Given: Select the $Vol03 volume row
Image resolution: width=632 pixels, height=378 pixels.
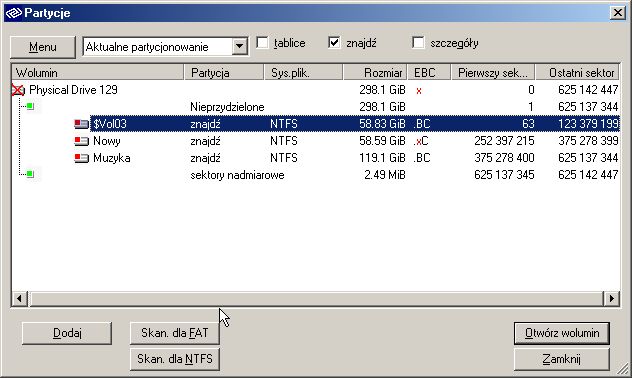Looking at the screenshot, I should pyautogui.click(x=316, y=124).
